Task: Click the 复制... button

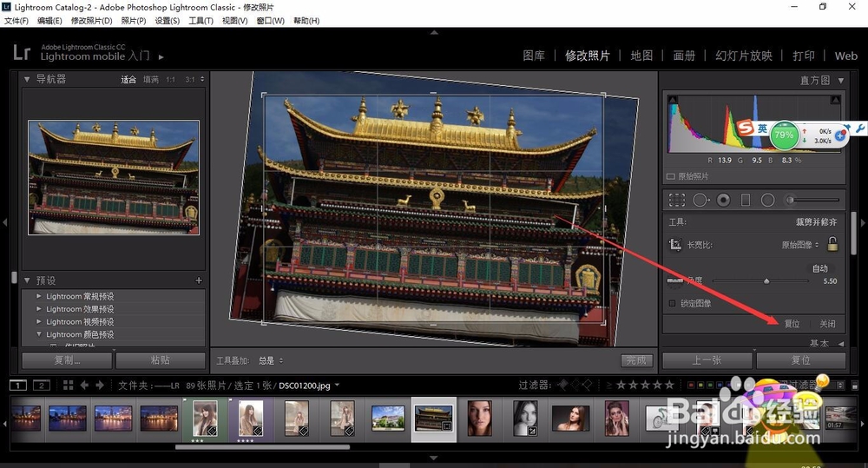Action: coord(67,360)
